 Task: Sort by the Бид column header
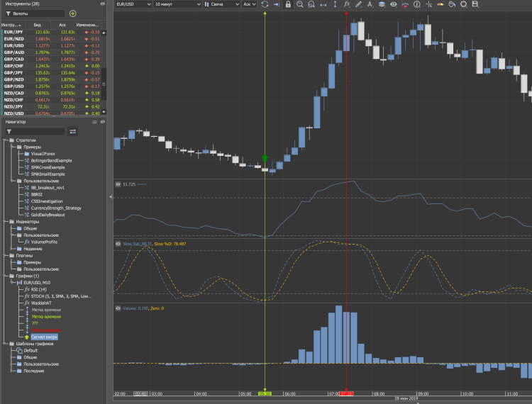pyautogui.click(x=38, y=25)
